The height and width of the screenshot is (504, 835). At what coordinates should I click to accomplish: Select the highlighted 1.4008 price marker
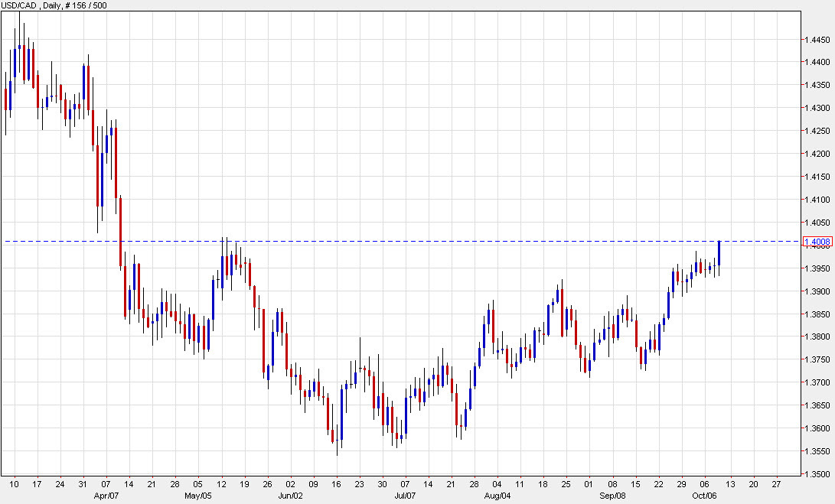817,241
